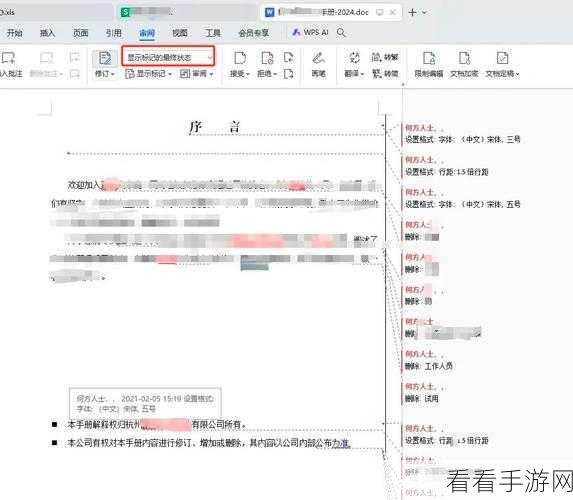Click the 文档加密 document encryption icon
This screenshot has width=573, height=500.
point(464,58)
